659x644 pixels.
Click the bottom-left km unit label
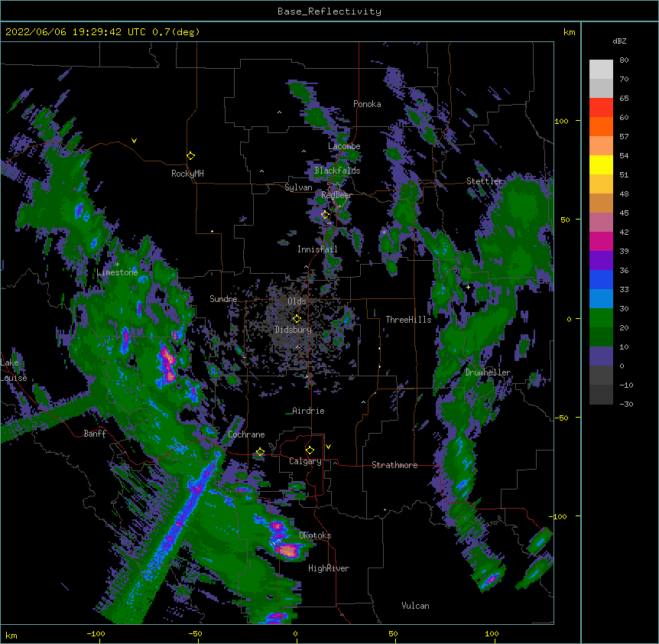click(11, 636)
